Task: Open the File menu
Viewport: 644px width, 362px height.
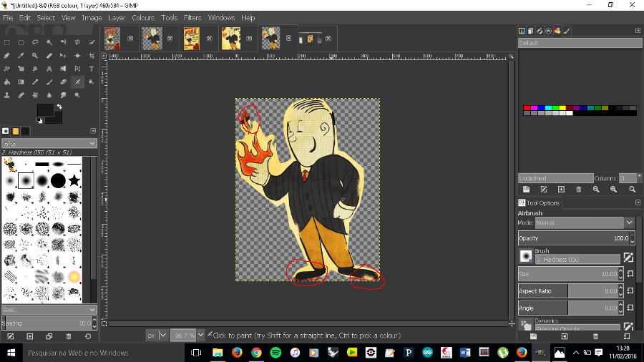Action: click(x=8, y=18)
